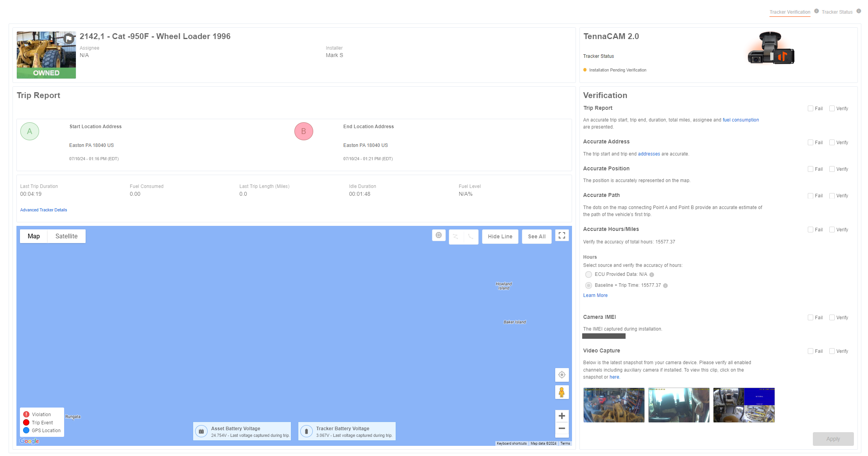This screenshot has width=868, height=456.
Task: Zoom out on the map
Action: 562,429
